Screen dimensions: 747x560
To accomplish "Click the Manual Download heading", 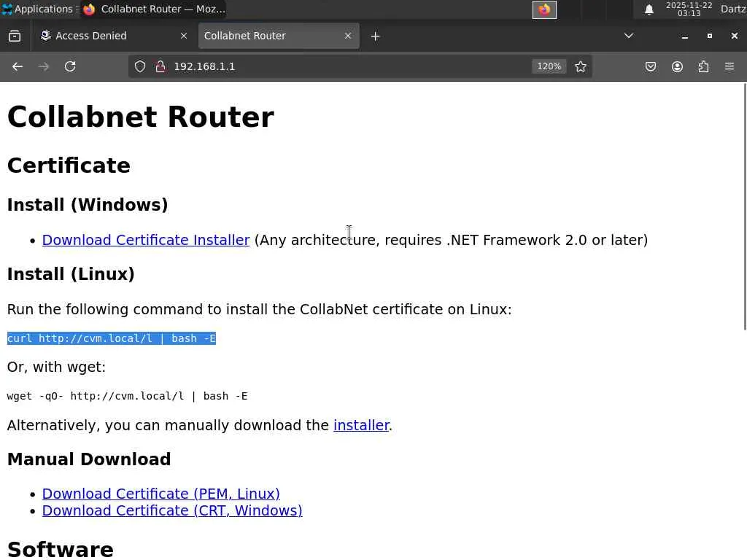I will coord(89,459).
